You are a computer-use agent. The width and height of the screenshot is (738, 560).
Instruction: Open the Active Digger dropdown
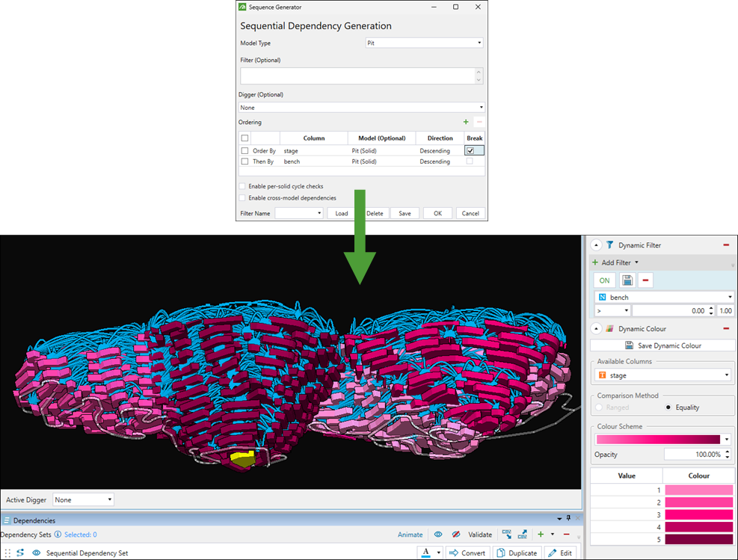[x=83, y=499]
